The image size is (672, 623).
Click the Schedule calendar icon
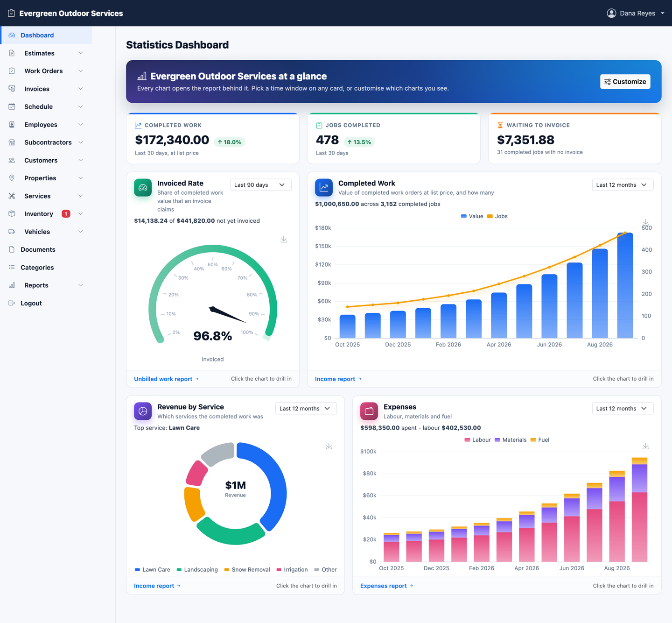tap(12, 106)
